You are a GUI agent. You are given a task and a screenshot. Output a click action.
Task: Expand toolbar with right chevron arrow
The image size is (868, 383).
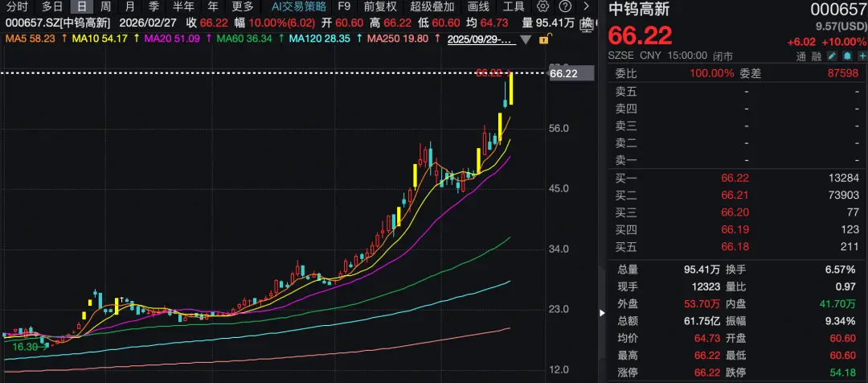click(x=584, y=6)
